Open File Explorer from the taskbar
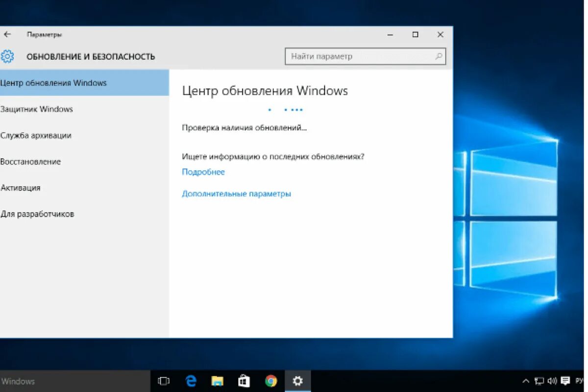The height and width of the screenshot is (392, 588). (x=217, y=381)
